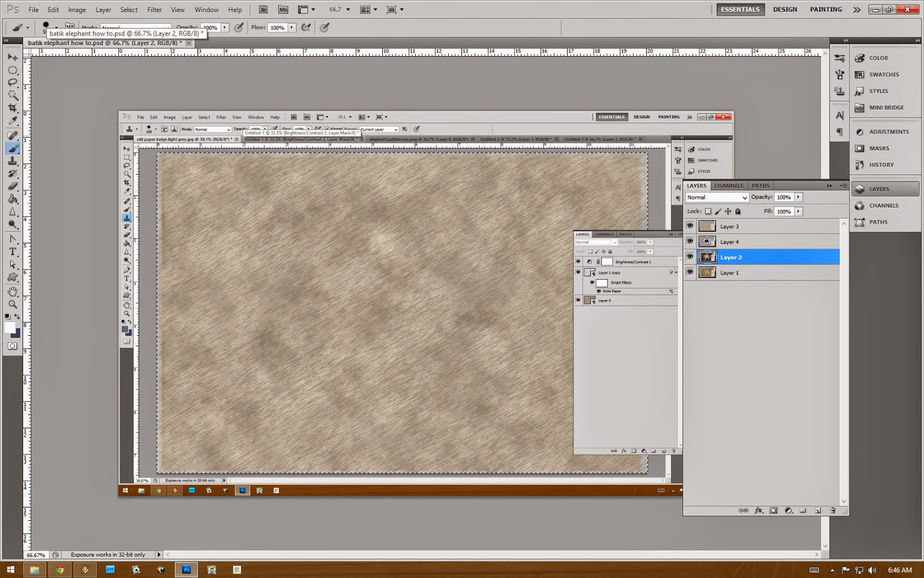Toggle lock position
924x578 pixels.
pos(728,212)
